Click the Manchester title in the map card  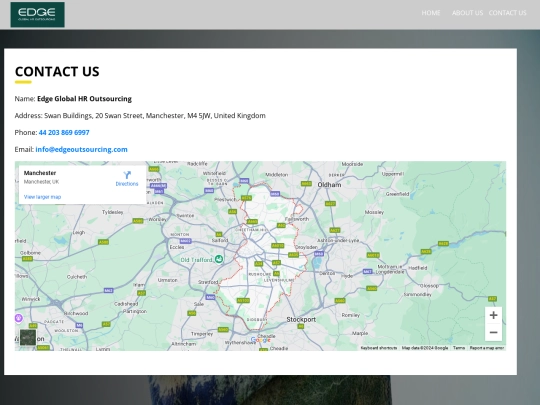[40, 173]
